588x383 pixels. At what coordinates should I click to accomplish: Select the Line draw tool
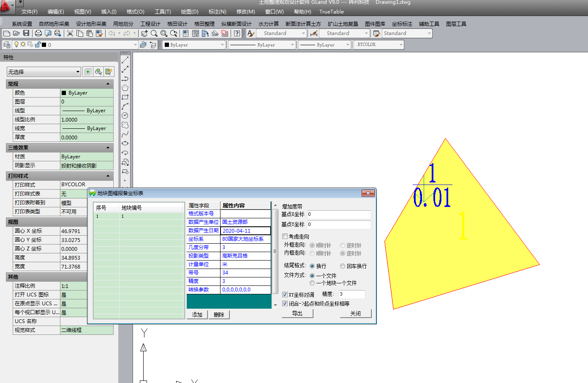coord(125,60)
